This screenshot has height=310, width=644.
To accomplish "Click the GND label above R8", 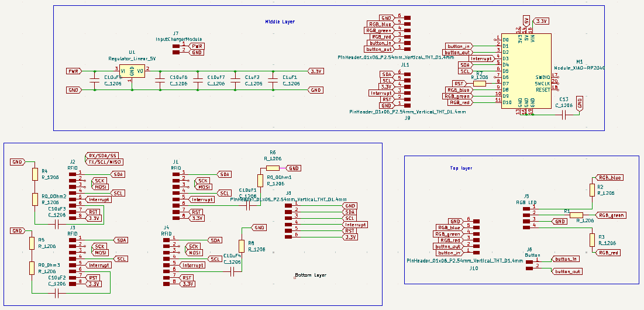I will click(259, 227).
